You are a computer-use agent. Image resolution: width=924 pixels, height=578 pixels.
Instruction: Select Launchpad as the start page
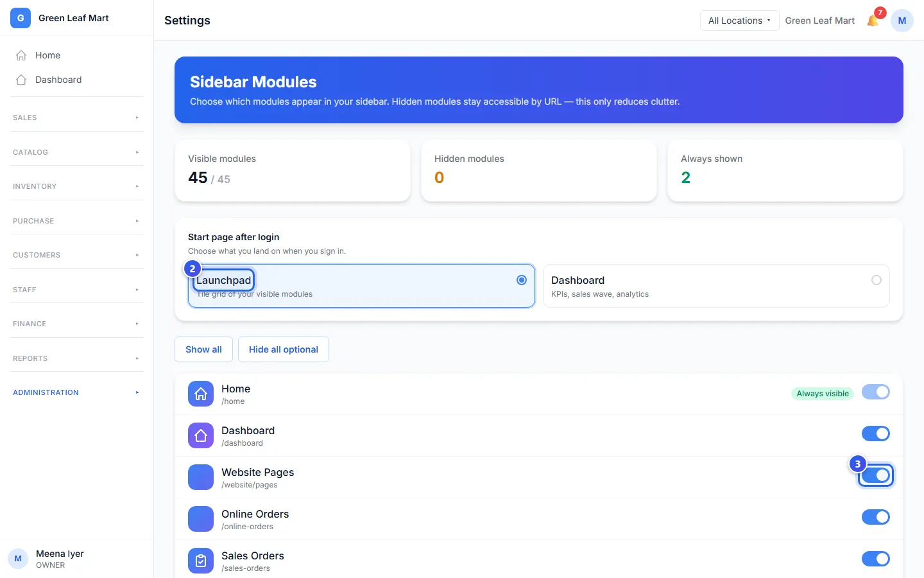tap(361, 286)
